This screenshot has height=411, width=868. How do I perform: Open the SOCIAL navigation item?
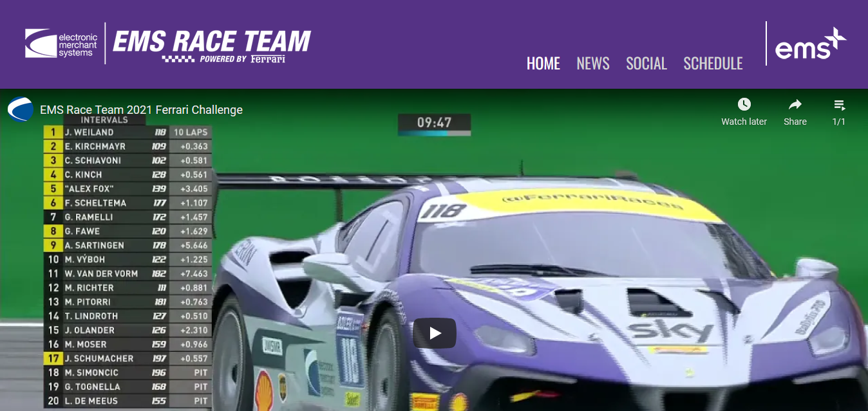click(646, 63)
